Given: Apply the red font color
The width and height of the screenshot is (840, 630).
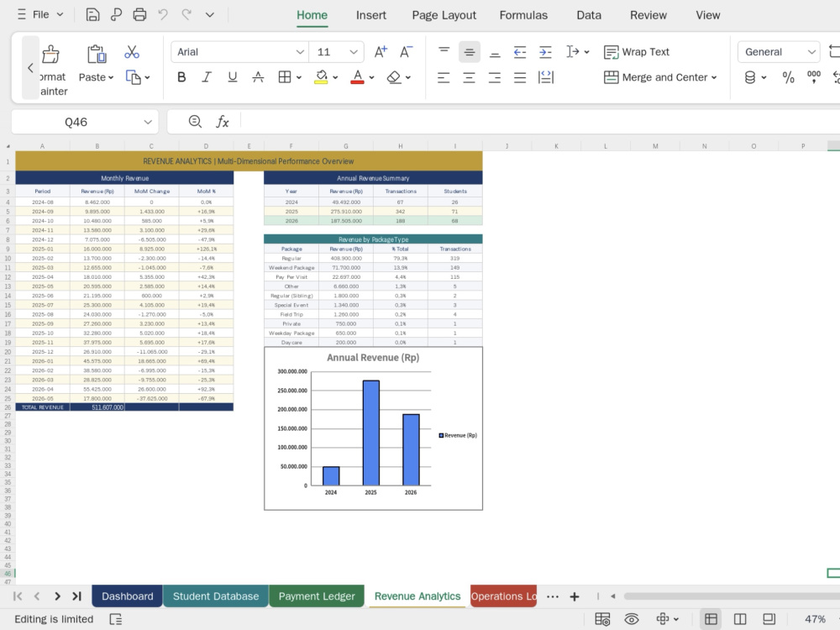Looking at the screenshot, I should point(357,77).
